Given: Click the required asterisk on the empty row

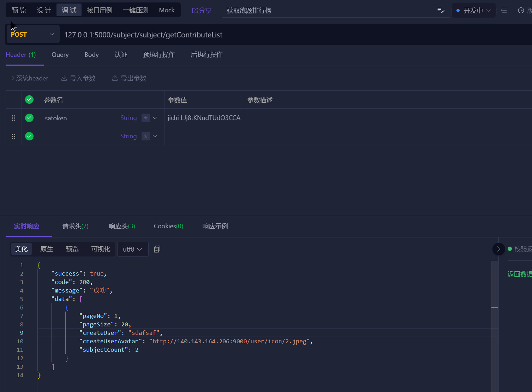Looking at the screenshot, I should click(x=146, y=136).
